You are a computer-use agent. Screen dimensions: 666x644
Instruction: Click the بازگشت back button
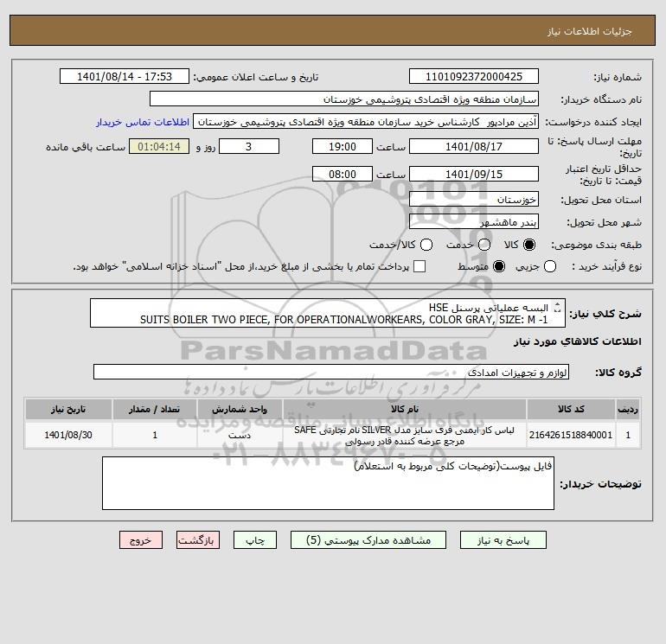198,540
